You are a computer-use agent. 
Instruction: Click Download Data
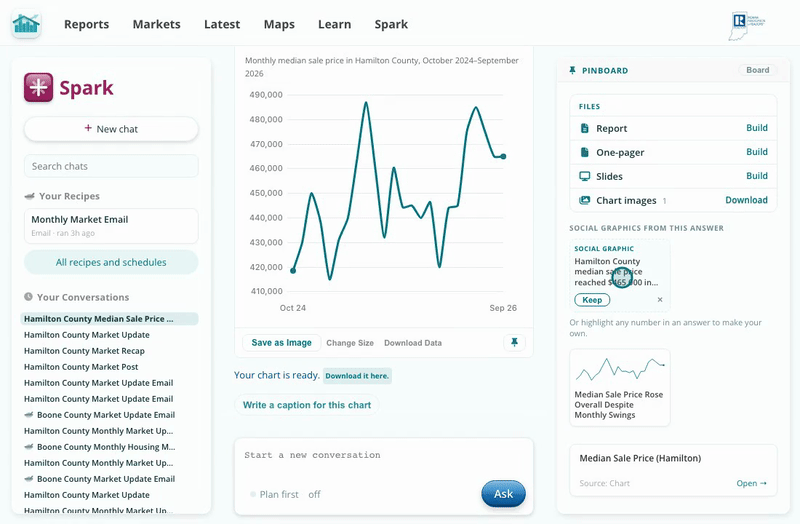[413, 343]
